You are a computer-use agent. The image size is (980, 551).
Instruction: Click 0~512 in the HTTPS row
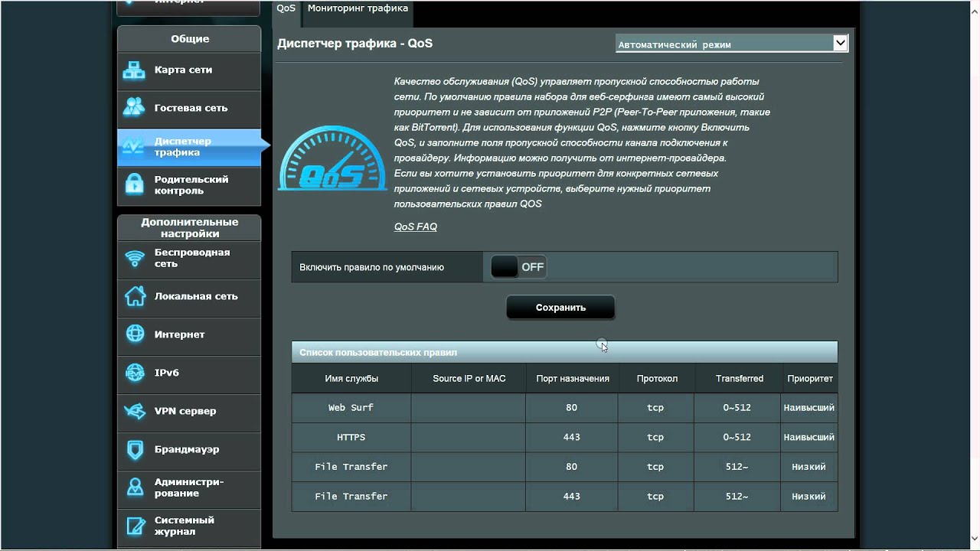737,438
